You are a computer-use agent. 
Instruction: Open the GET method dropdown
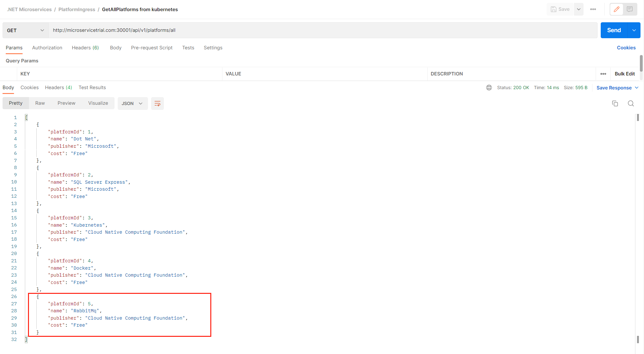pyautogui.click(x=25, y=30)
